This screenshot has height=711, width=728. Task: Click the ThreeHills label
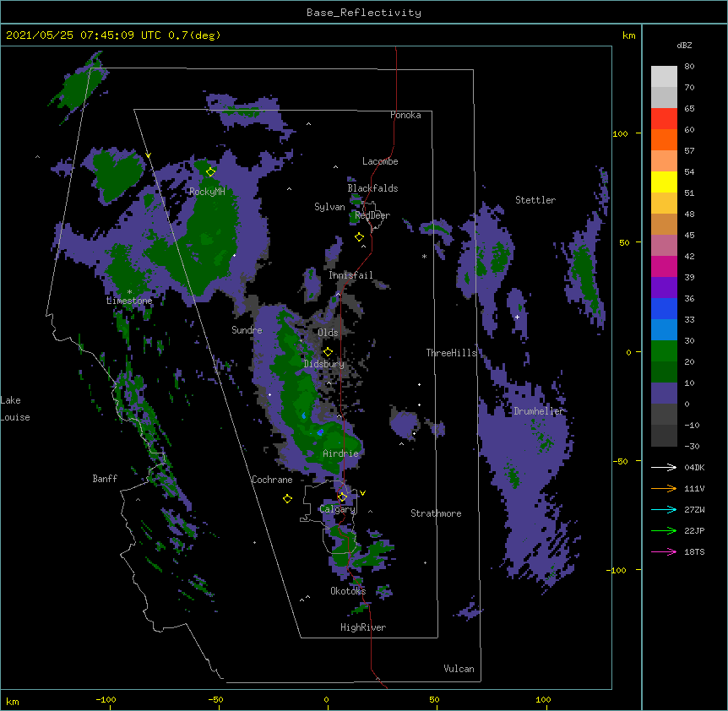451,353
